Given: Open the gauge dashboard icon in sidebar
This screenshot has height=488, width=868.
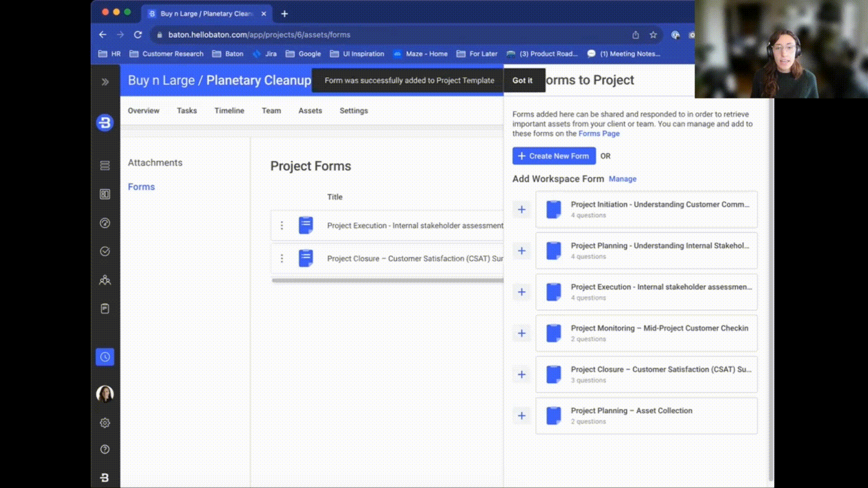Looking at the screenshot, I should (x=105, y=223).
